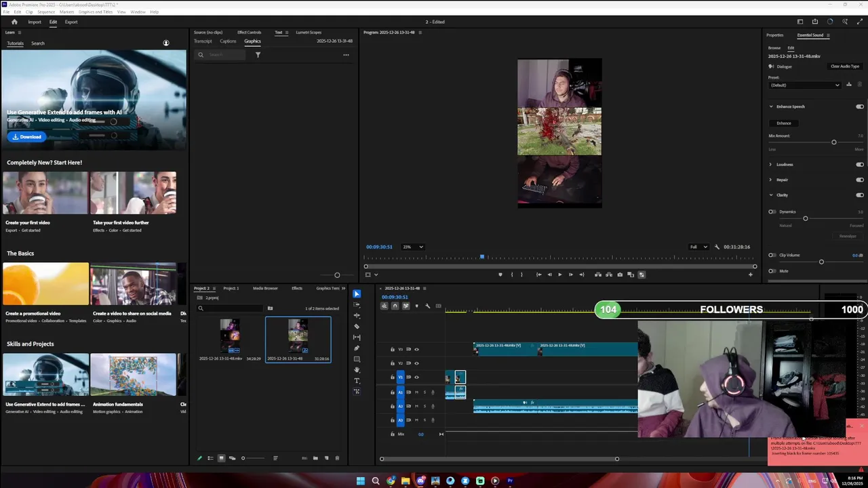The height and width of the screenshot is (488, 868).
Task: Add Marker in the timeline panel
Action: click(x=416, y=306)
